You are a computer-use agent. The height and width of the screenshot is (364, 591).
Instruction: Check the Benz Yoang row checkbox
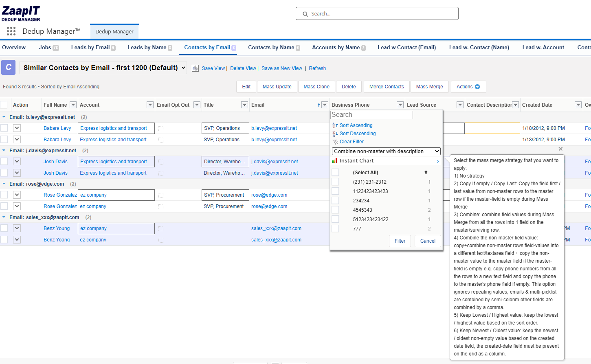coord(4,239)
